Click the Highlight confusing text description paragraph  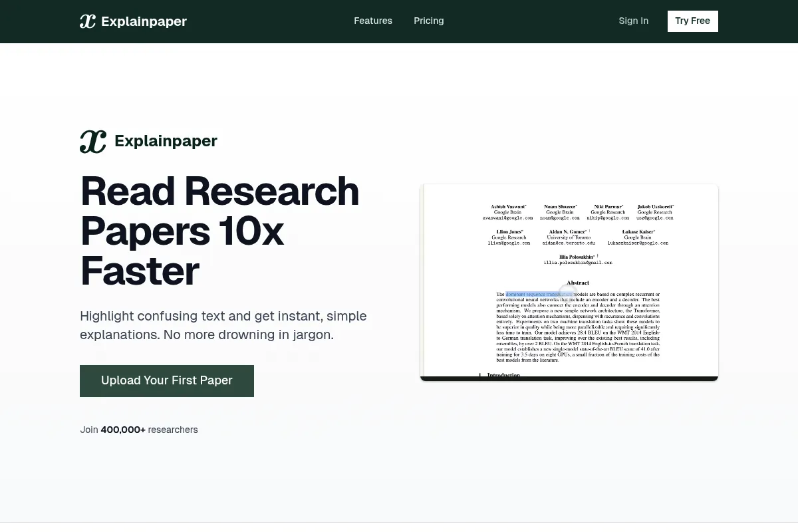point(223,325)
